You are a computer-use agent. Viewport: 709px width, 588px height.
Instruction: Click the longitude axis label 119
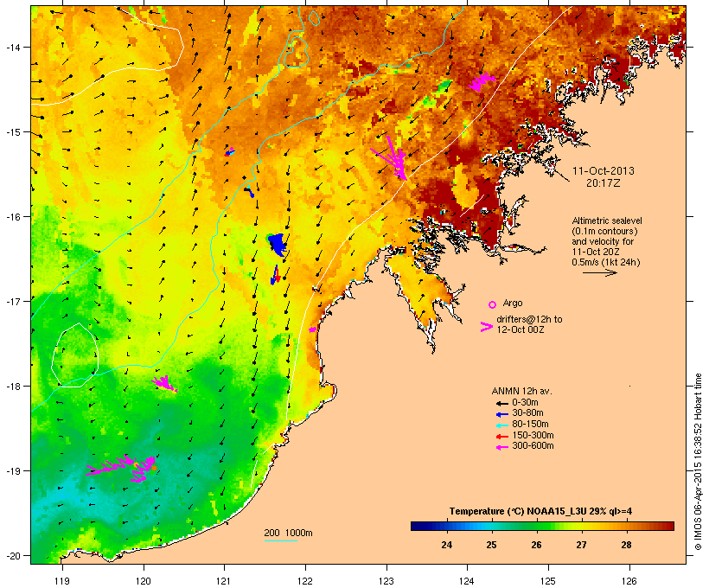pyautogui.click(x=62, y=581)
